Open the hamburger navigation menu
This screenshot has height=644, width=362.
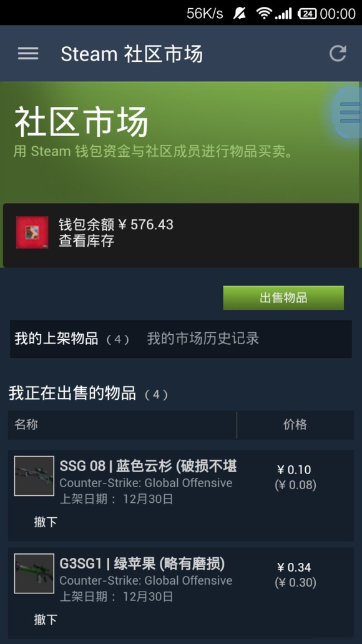pos(28,54)
